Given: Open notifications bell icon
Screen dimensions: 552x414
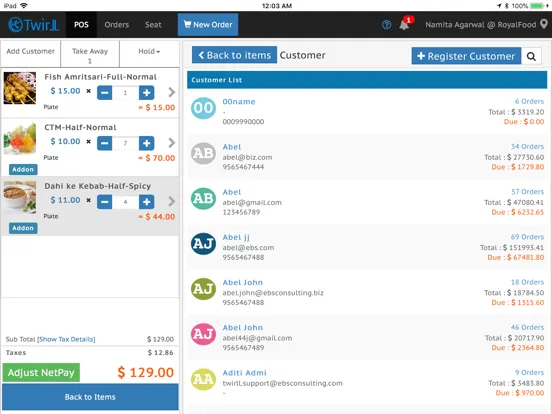Looking at the screenshot, I should pyautogui.click(x=404, y=25).
